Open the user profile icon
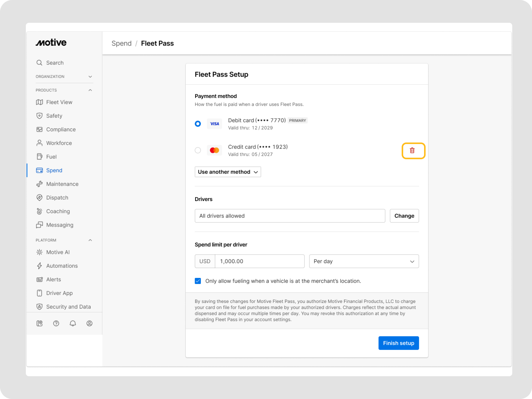 point(89,324)
